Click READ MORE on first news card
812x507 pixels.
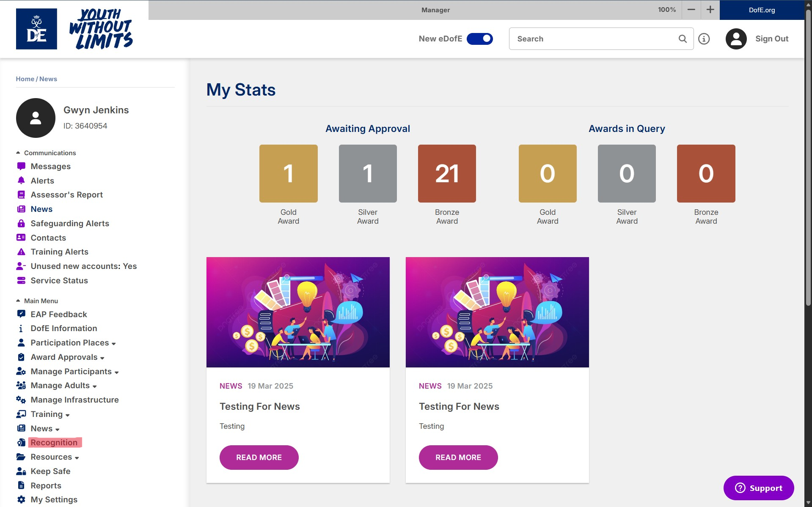[259, 458]
